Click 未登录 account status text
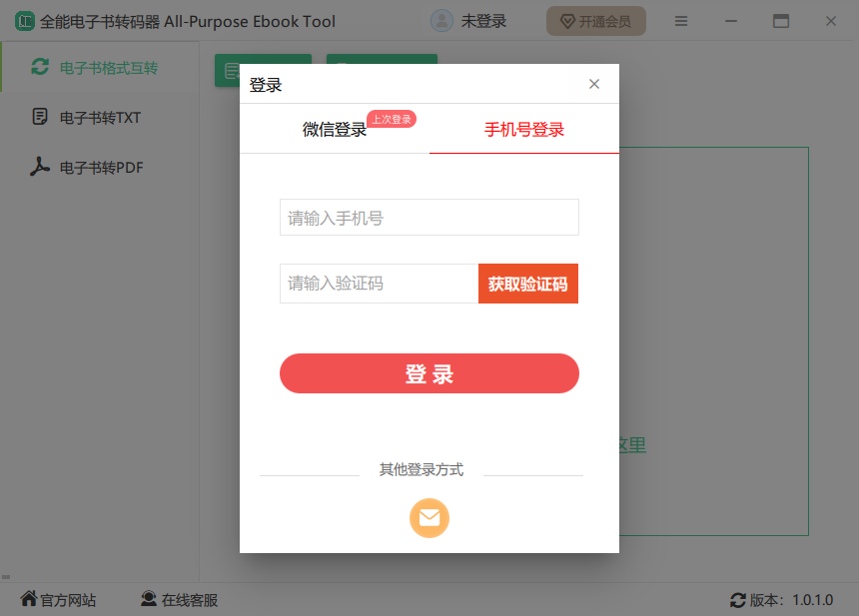 point(483,21)
